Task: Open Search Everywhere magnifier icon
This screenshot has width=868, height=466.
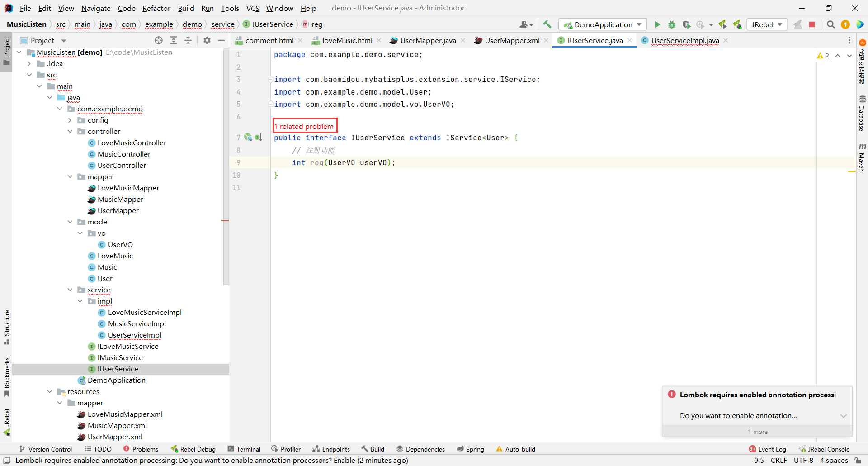Action: click(830, 24)
